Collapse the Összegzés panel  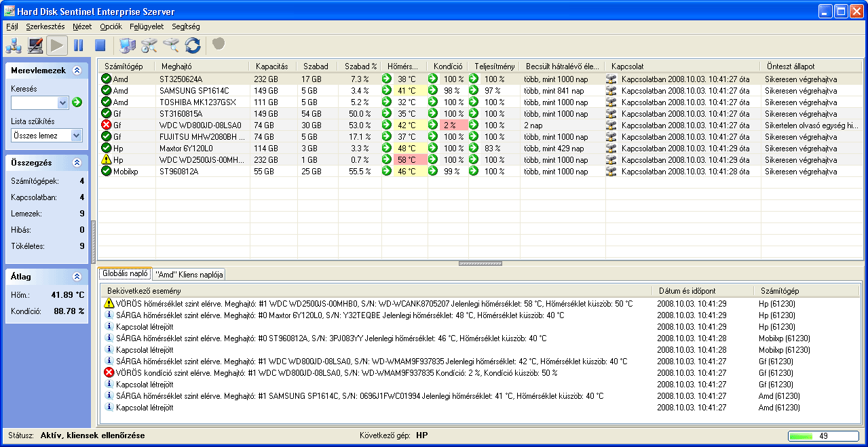click(77, 163)
